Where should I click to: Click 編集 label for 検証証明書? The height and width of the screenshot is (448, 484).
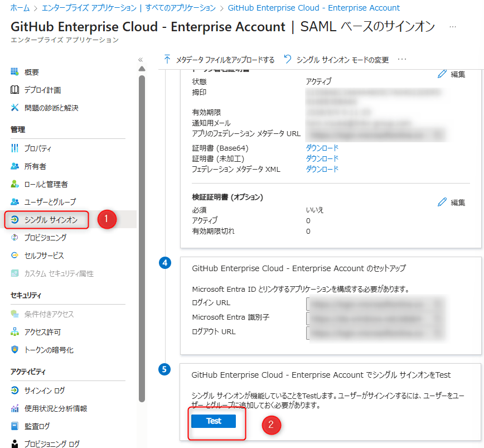point(458,202)
